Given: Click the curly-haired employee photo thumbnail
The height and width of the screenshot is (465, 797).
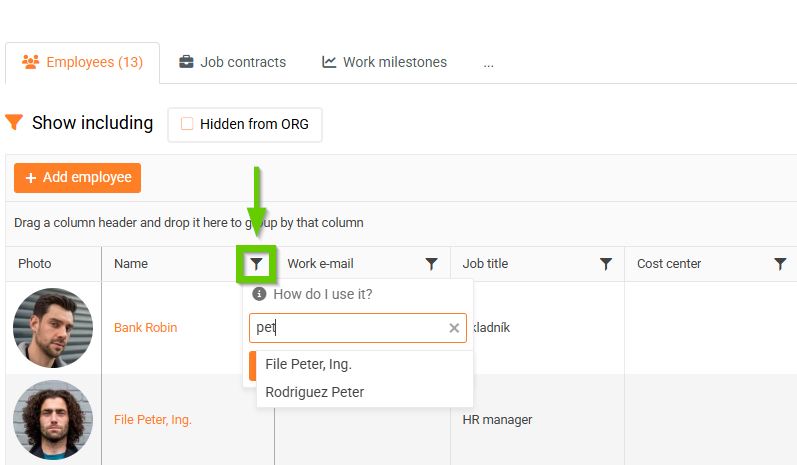Looking at the screenshot, I should click(53, 420).
